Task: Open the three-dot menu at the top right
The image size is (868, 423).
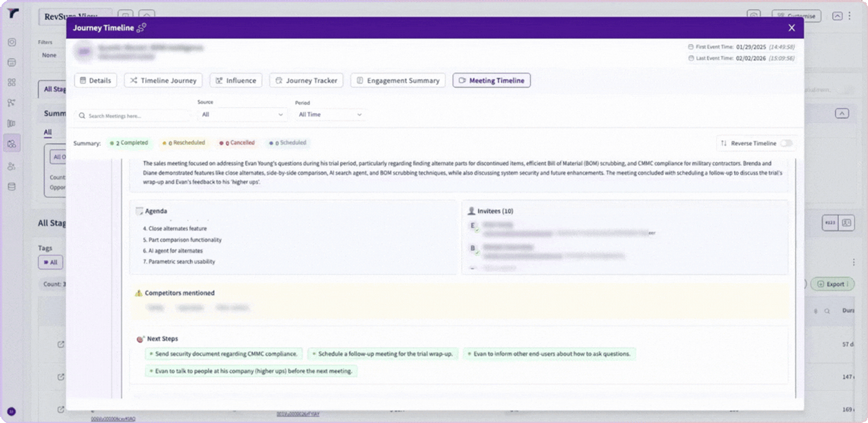Action: click(x=850, y=16)
